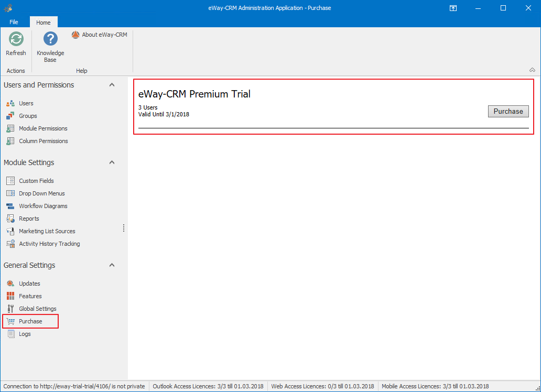Open the File menu tab
The height and width of the screenshot is (392, 541).
pos(14,22)
